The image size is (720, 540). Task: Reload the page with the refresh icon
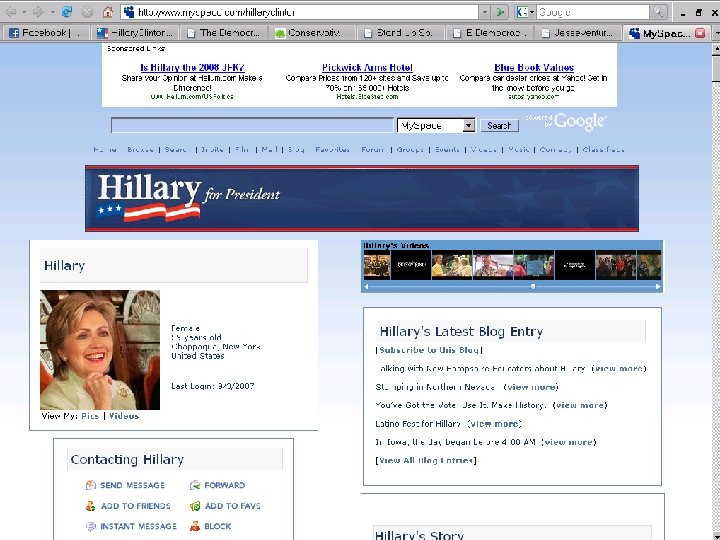[x=67, y=12]
